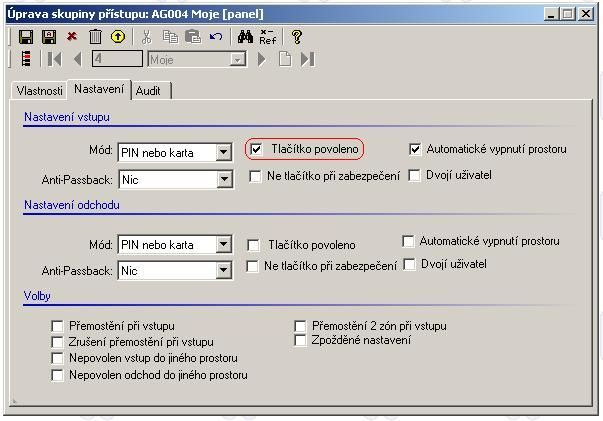Click the binoculars find icon
Image resolution: width=603 pixels, height=421 pixels.
coord(243,37)
